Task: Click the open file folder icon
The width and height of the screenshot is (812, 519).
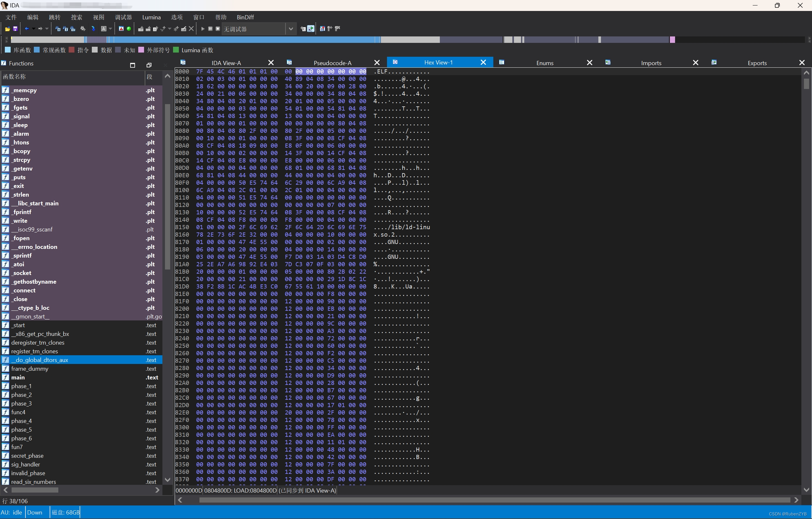Action: click(7, 29)
